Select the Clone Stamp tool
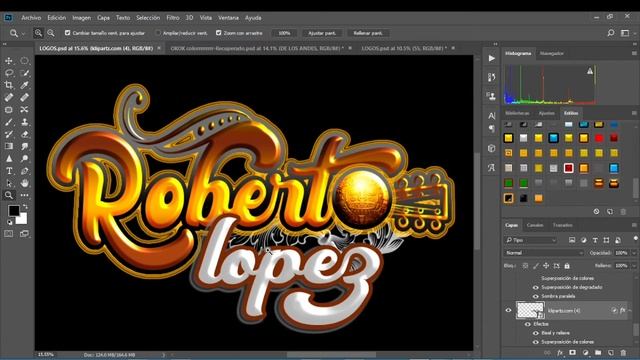 pos(24,122)
